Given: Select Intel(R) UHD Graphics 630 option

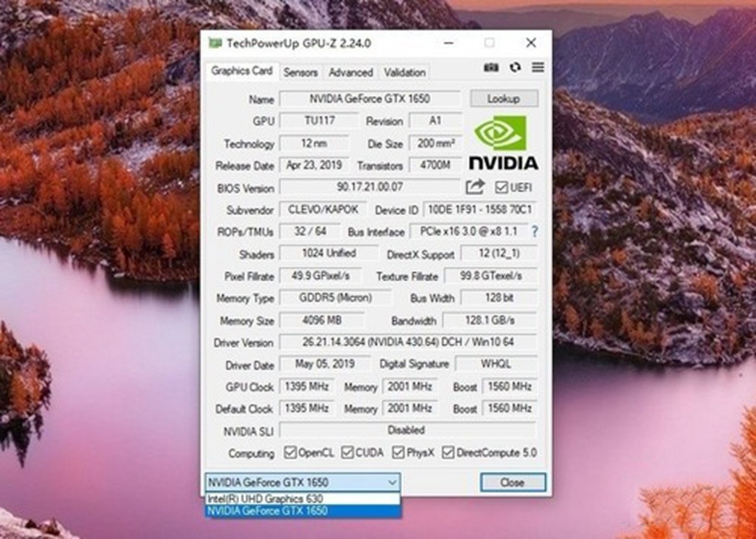Looking at the screenshot, I should [x=303, y=498].
